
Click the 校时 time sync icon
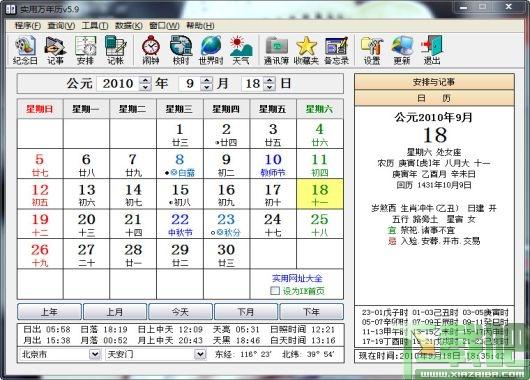point(181,50)
